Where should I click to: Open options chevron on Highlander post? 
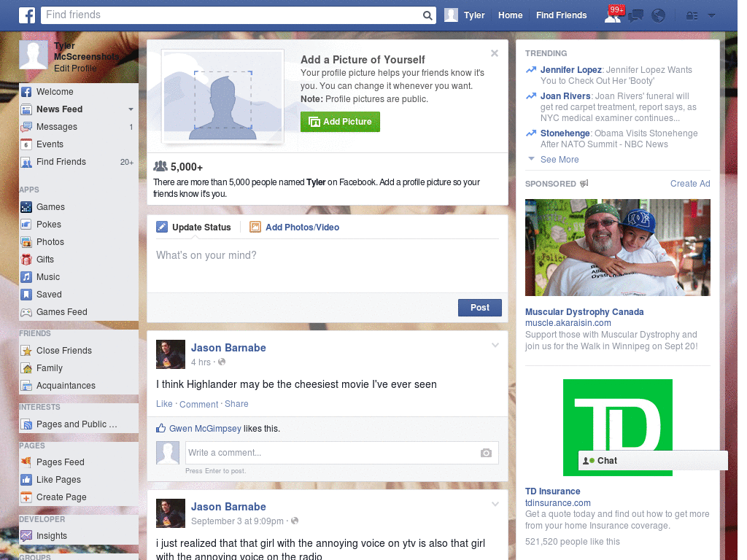point(495,345)
